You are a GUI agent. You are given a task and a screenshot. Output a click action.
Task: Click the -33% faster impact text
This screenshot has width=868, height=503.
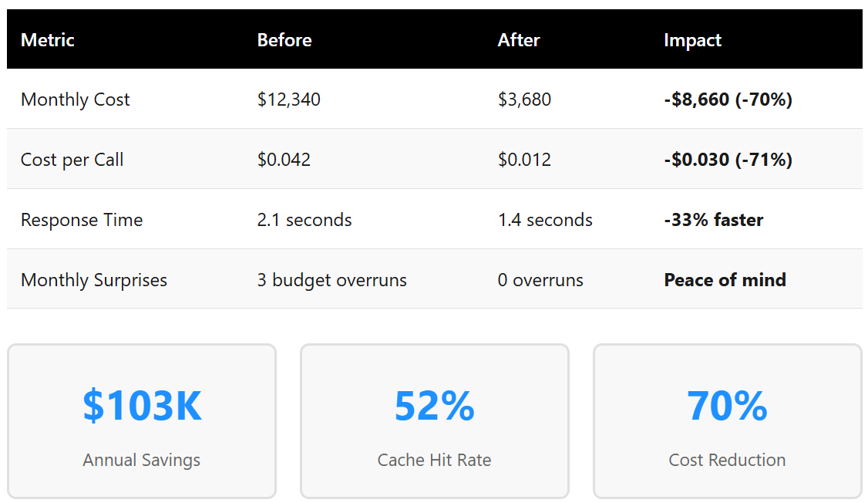tap(713, 220)
